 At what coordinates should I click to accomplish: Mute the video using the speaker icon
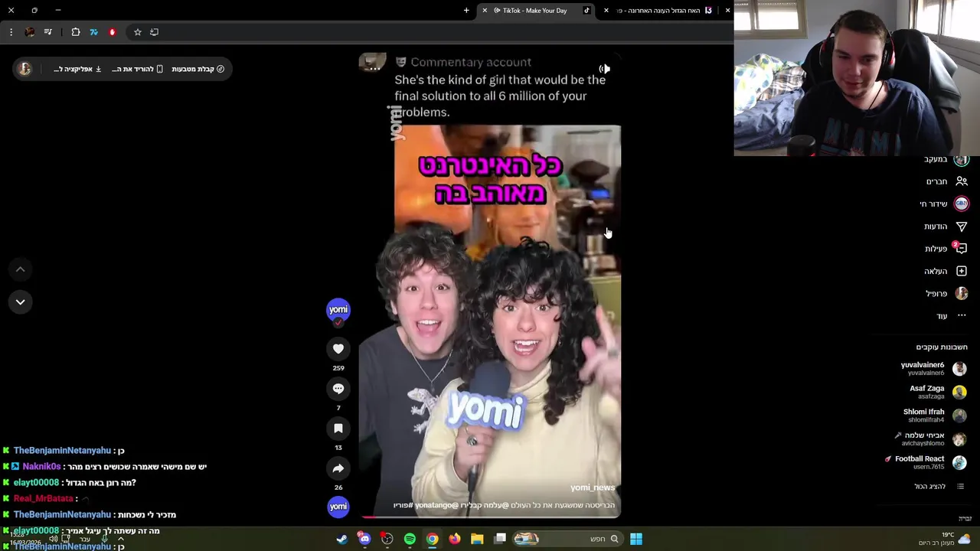click(x=604, y=69)
